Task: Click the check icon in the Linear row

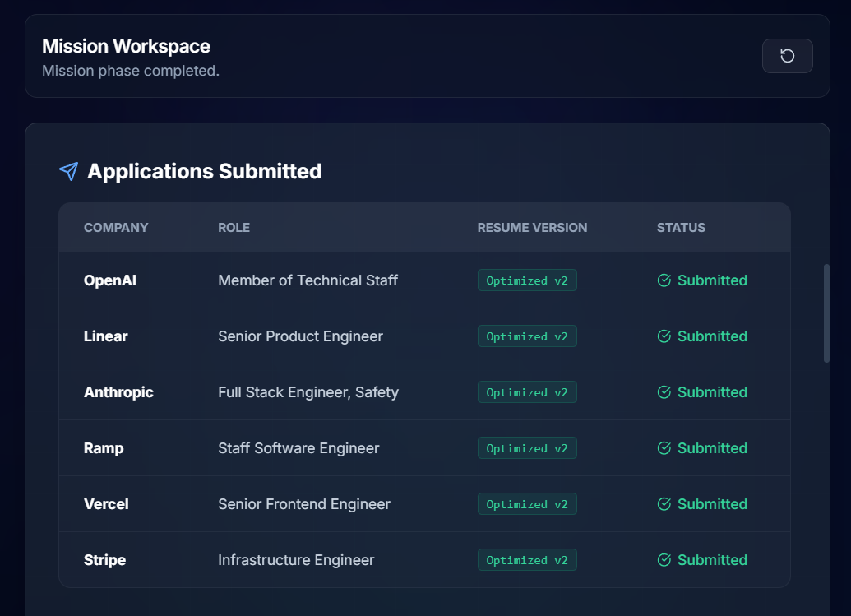Action: [664, 336]
